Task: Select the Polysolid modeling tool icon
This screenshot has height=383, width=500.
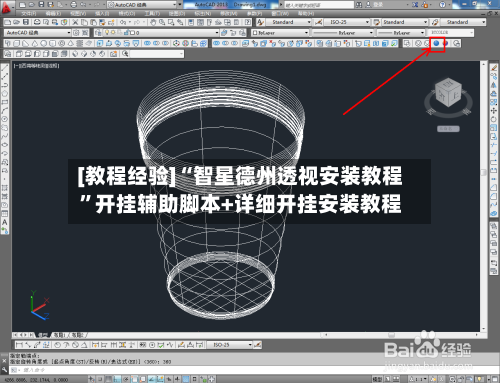Action: coord(8,43)
